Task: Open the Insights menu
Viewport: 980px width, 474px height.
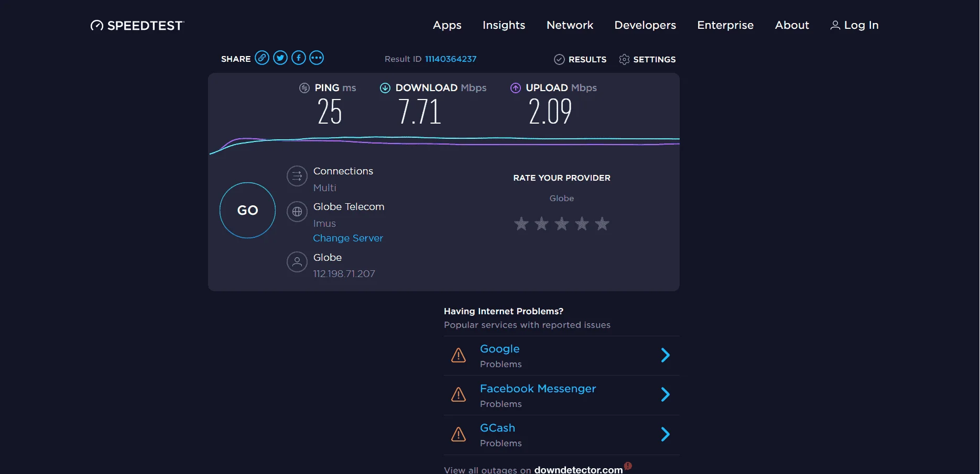Action: coord(504,25)
